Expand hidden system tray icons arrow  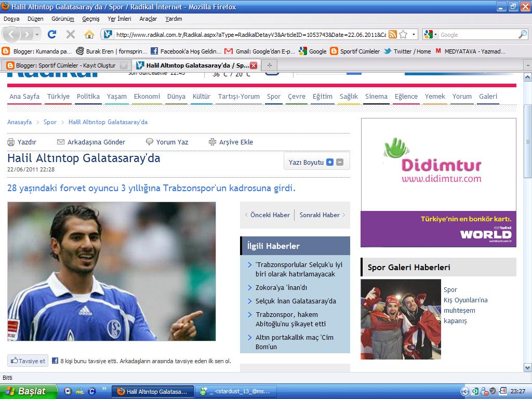click(465, 391)
